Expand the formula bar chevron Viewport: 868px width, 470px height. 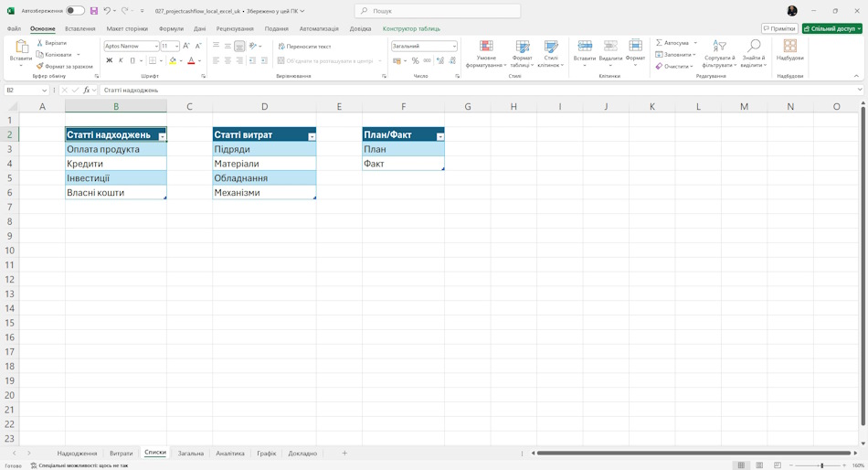point(860,90)
